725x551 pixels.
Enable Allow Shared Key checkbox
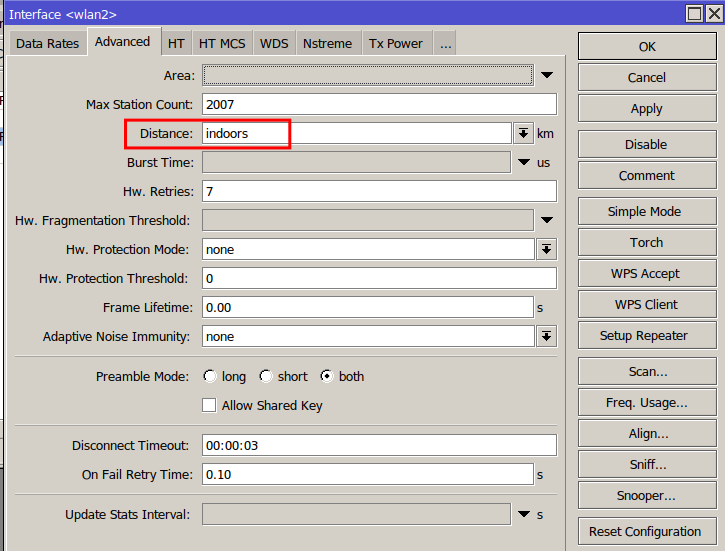[x=209, y=405]
